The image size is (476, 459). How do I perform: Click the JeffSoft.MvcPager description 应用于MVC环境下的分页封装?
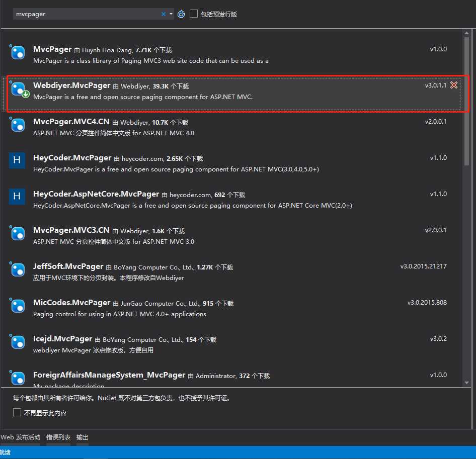pyautogui.click(x=108, y=278)
